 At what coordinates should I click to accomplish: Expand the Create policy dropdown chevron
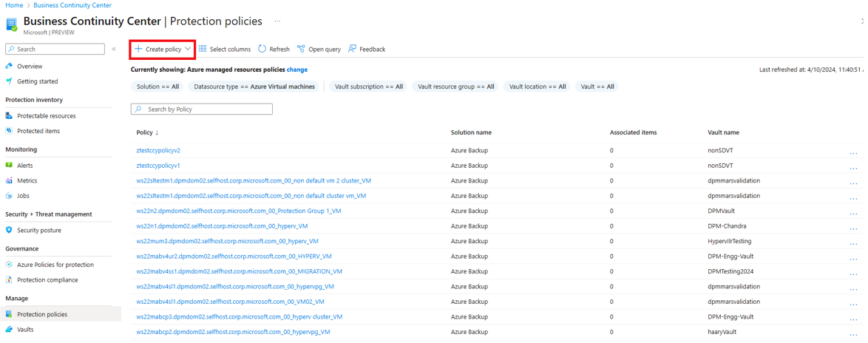pos(189,50)
